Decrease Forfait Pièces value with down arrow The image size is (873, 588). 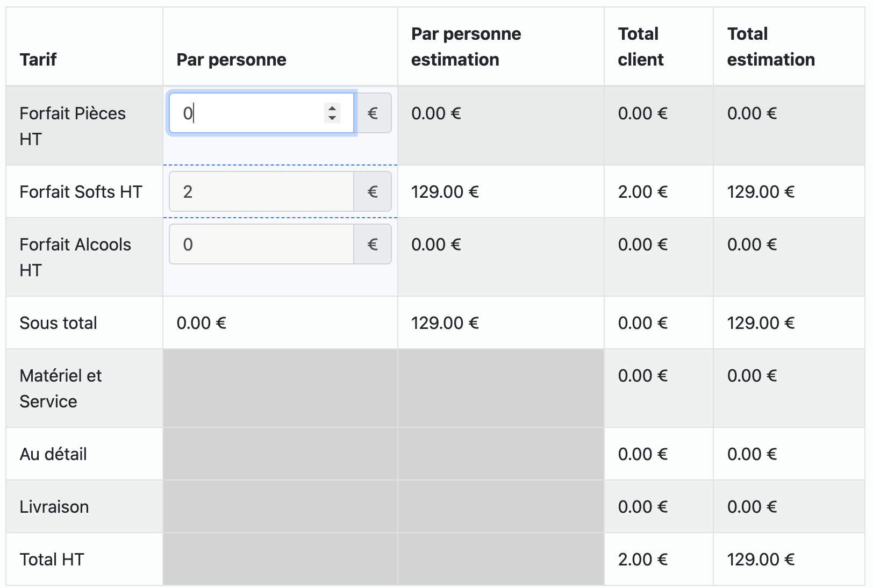coord(332,118)
